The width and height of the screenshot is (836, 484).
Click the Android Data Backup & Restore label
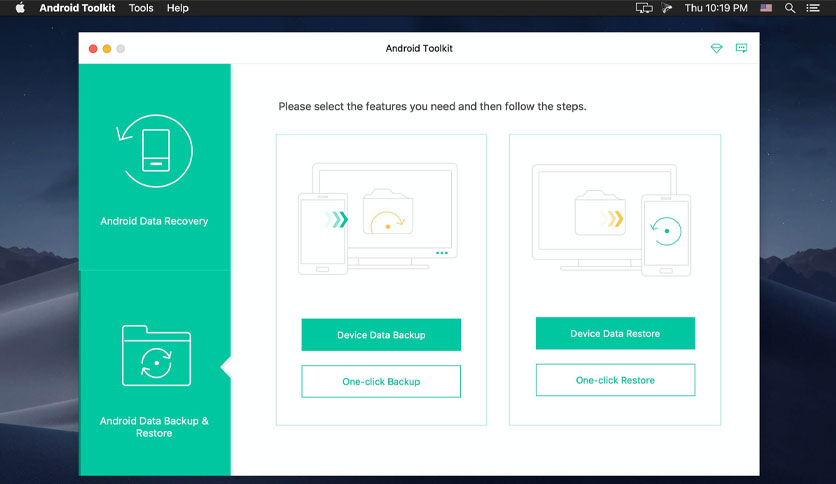[154, 427]
